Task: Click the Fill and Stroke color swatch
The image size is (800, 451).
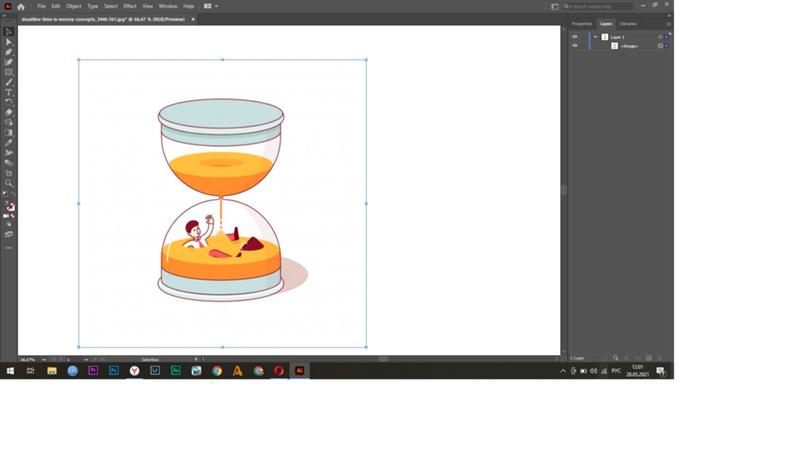Action: tap(10, 206)
